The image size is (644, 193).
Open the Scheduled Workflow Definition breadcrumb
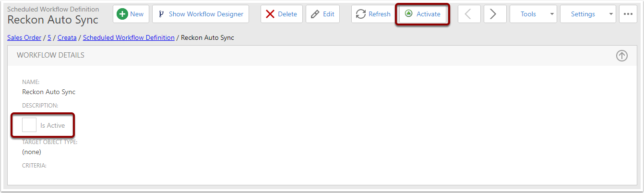tap(129, 37)
